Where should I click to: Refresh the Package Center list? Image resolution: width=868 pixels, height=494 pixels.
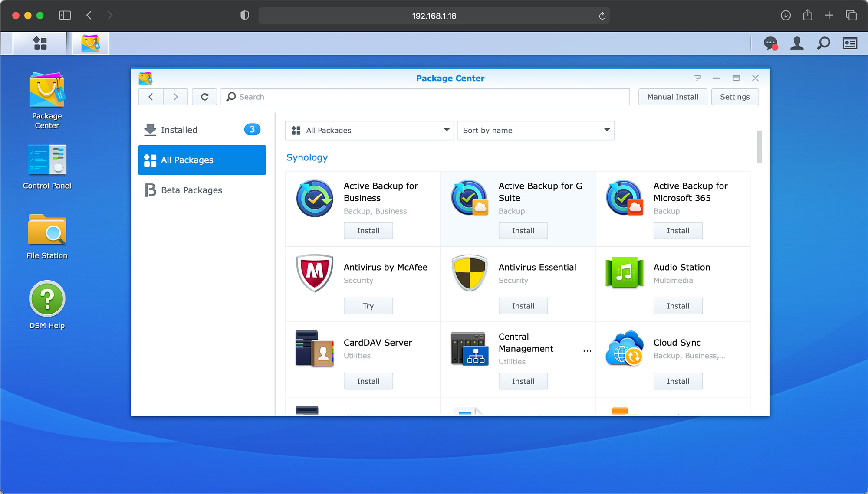[204, 97]
